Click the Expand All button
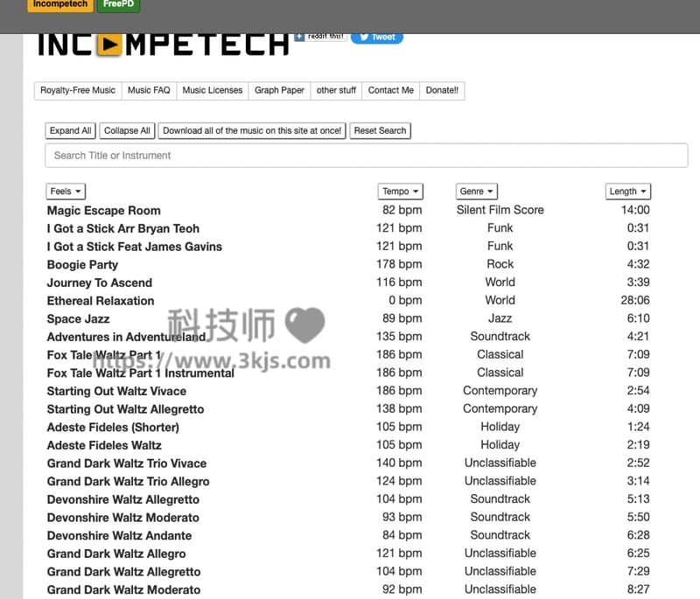 (x=71, y=130)
